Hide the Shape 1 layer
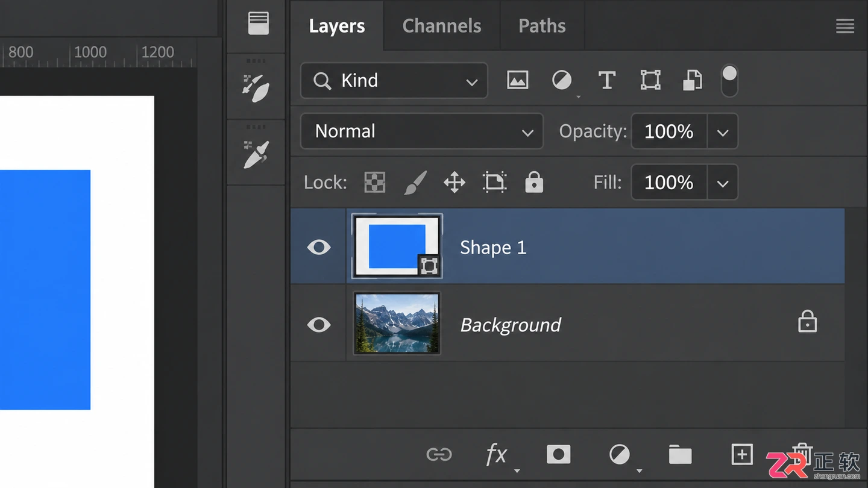 coord(318,247)
